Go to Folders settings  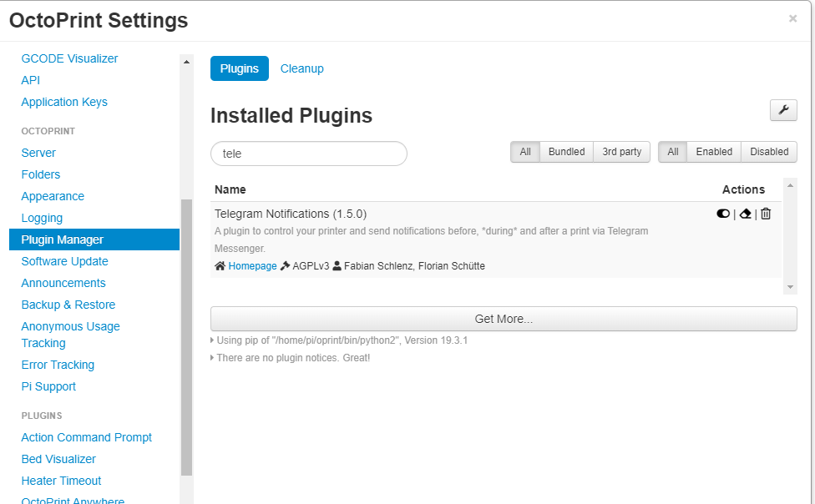click(41, 174)
